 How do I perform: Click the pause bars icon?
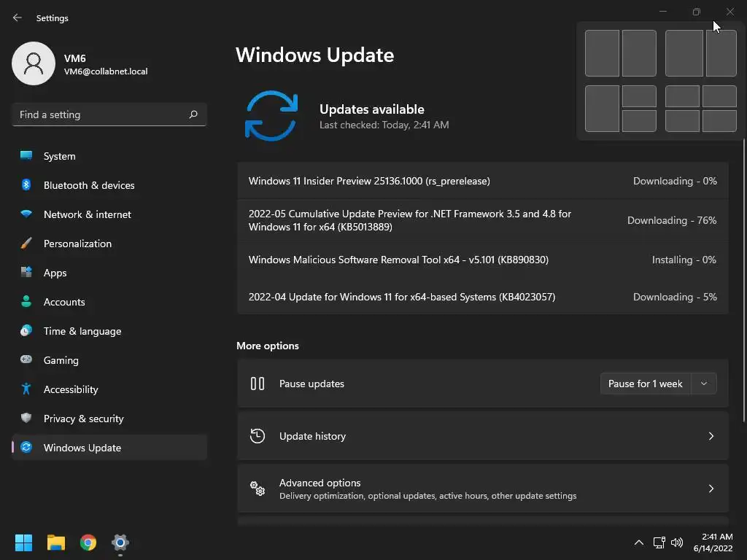tap(258, 384)
